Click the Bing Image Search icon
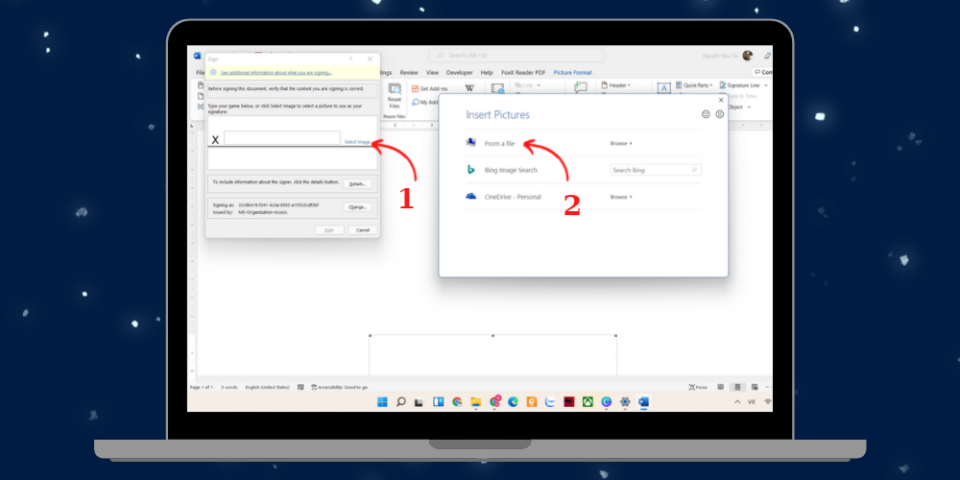 (470, 170)
